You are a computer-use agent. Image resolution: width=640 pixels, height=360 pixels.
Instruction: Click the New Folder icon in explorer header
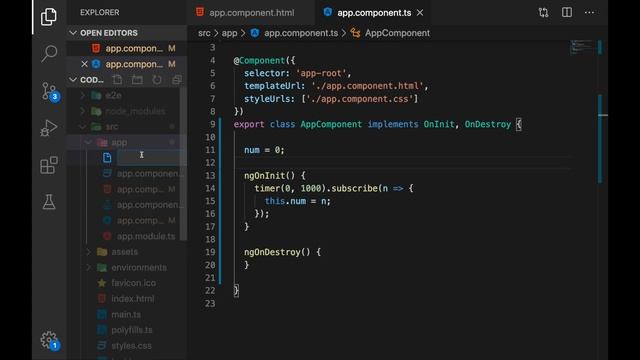pyautogui.click(x=137, y=80)
